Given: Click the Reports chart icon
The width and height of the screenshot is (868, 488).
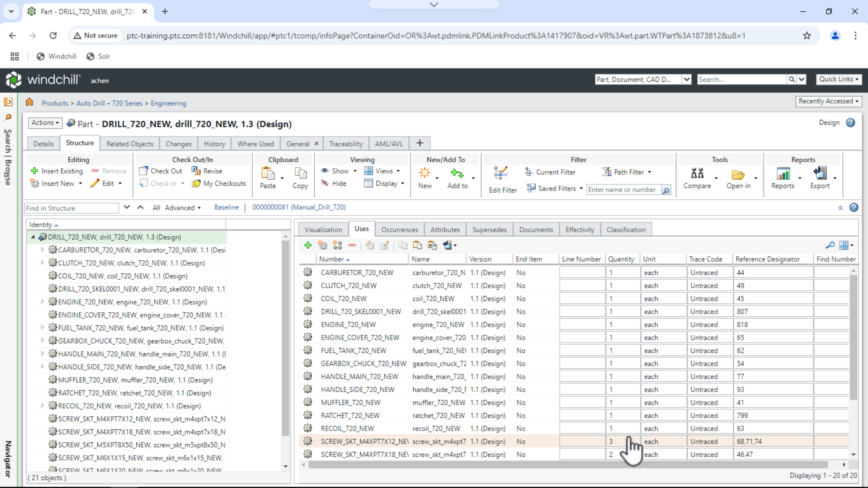Looking at the screenshot, I should (783, 174).
